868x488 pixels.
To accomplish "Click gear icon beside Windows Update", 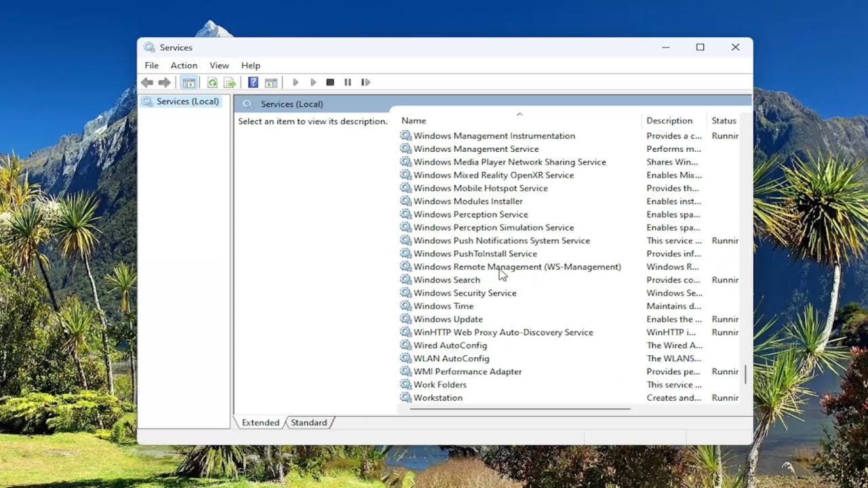I will [406, 319].
